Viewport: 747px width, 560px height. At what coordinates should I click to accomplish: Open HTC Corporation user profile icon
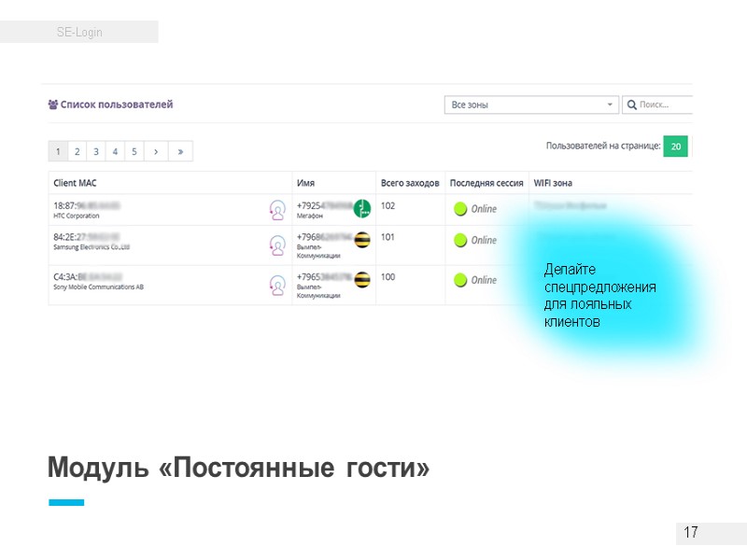(x=276, y=208)
